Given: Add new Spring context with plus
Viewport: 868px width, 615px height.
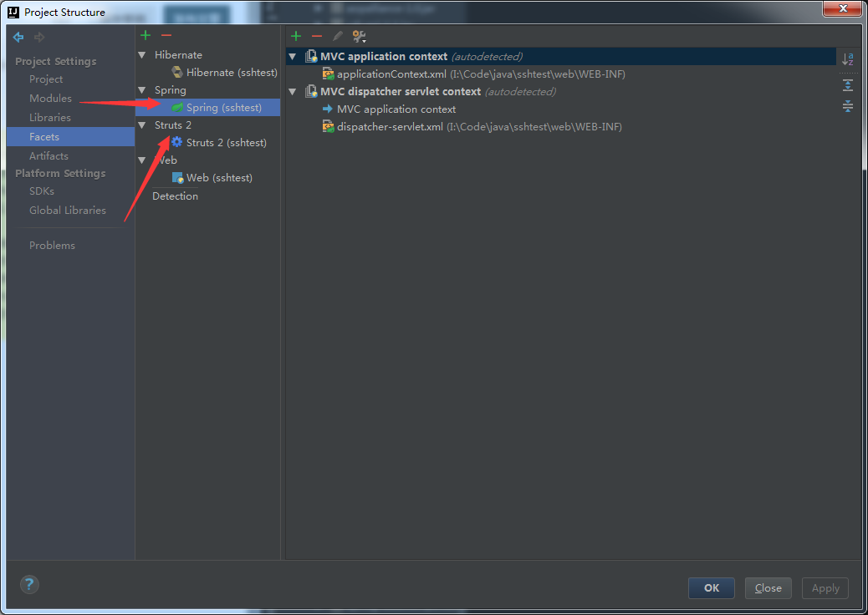Looking at the screenshot, I should 295,36.
